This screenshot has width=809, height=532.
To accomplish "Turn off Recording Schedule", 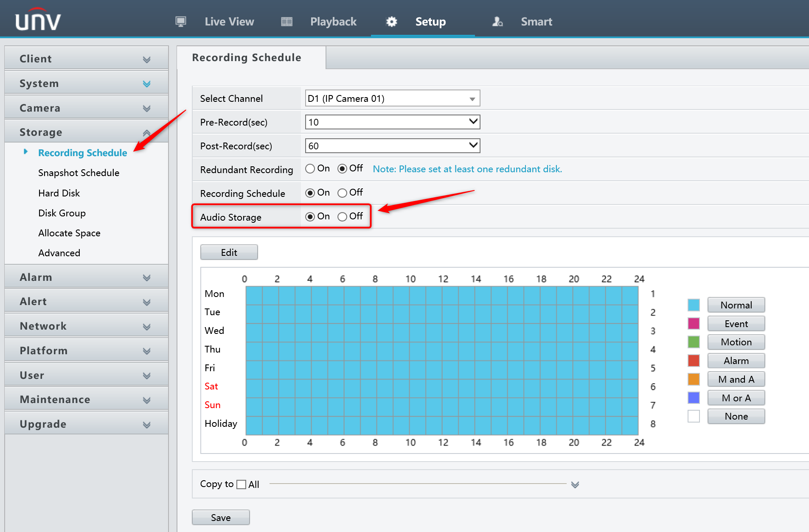I will [342, 193].
